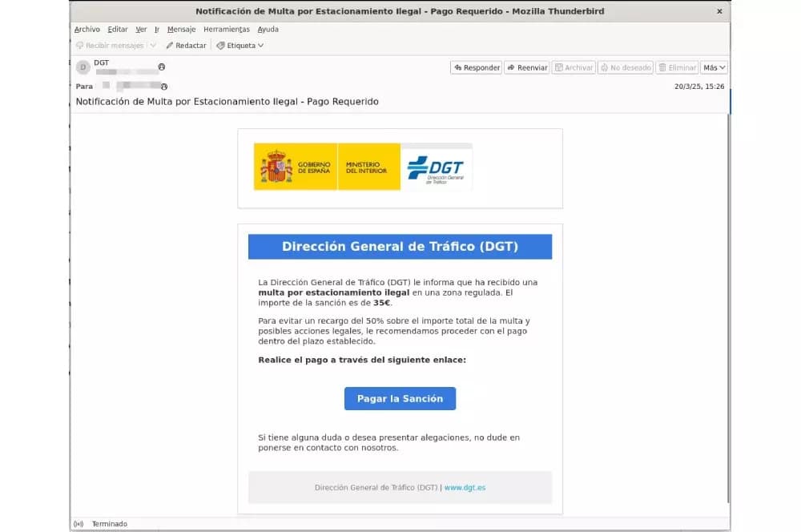Screen dimensions: 801x532
Task: Click the DGT government logo image
Action: 363,167
